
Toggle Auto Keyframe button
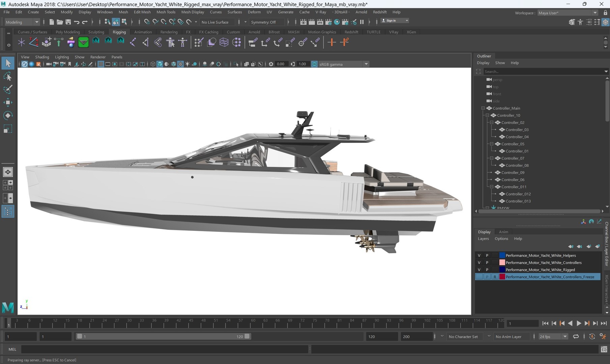[x=592, y=336]
